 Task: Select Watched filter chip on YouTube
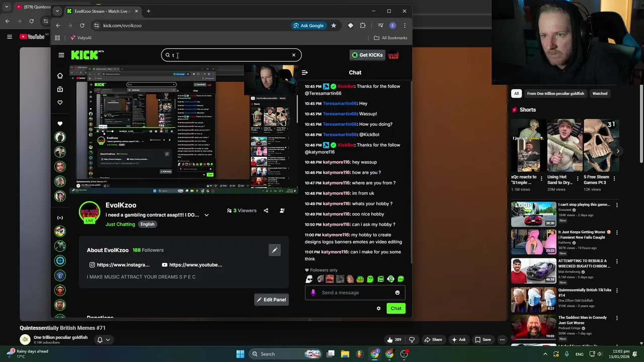coord(600,94)
